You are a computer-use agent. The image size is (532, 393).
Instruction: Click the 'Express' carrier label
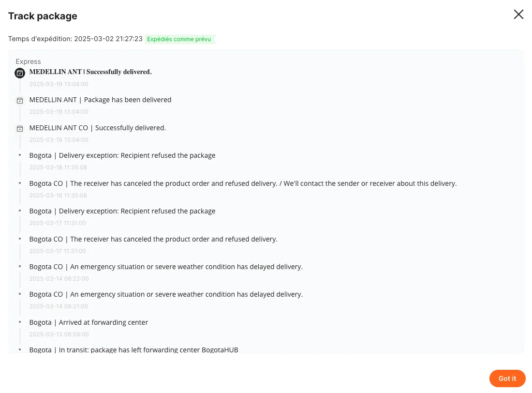coord(28,61)
